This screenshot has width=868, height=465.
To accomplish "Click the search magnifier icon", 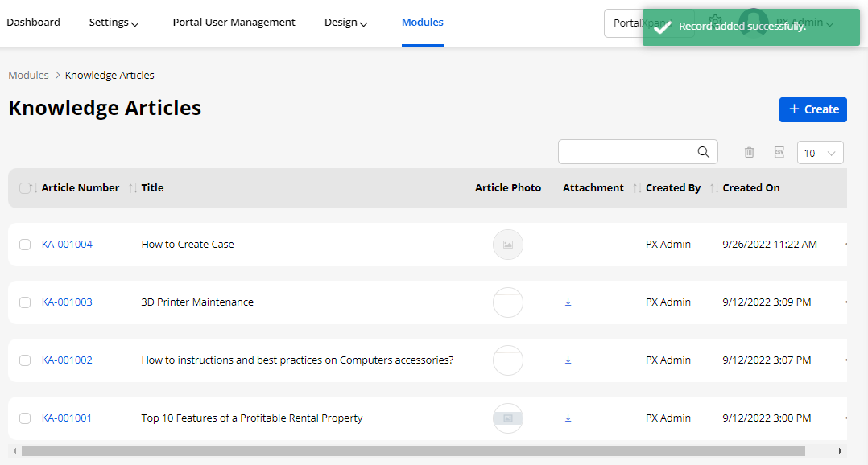I will (x=703, y=152).
